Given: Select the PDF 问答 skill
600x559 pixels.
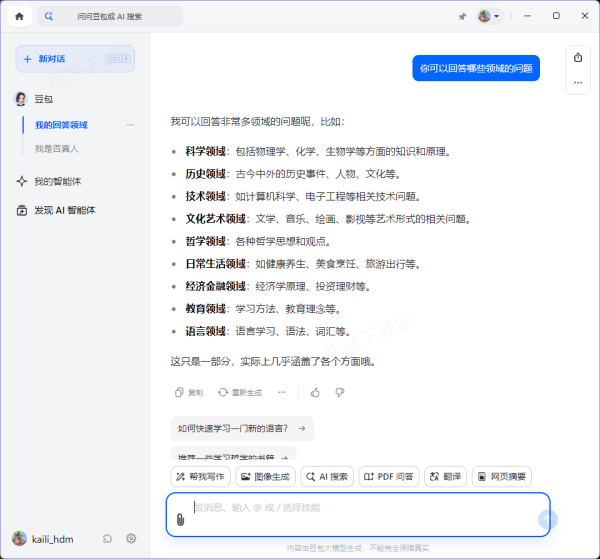Looking at the screenshot, I should click(x=389, y=477).
